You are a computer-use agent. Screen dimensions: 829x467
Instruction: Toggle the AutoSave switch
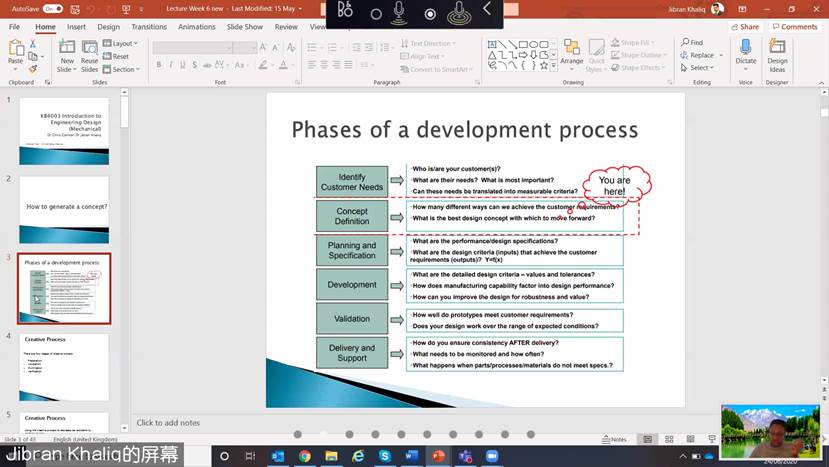[52, 9]
